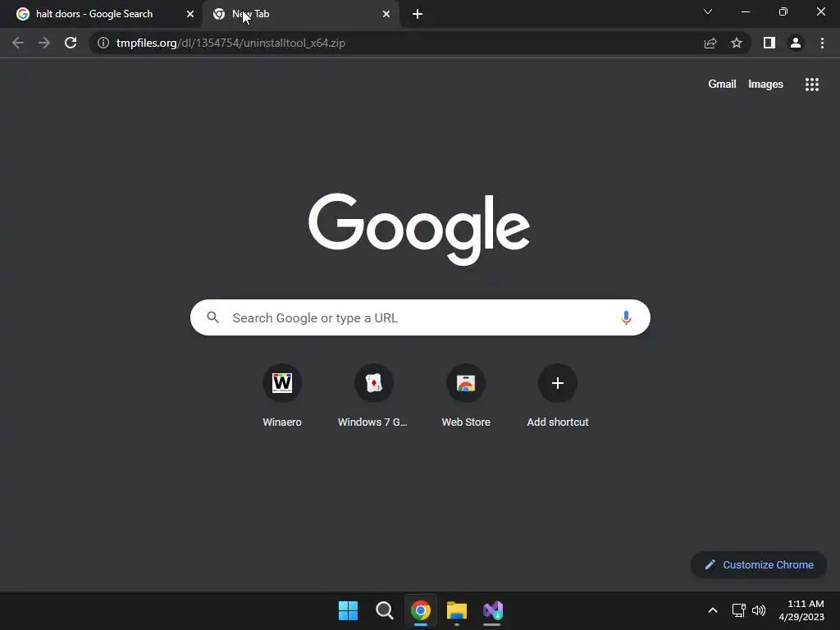
Task: Click the Customize Chrome button
Action: point(759,564)
